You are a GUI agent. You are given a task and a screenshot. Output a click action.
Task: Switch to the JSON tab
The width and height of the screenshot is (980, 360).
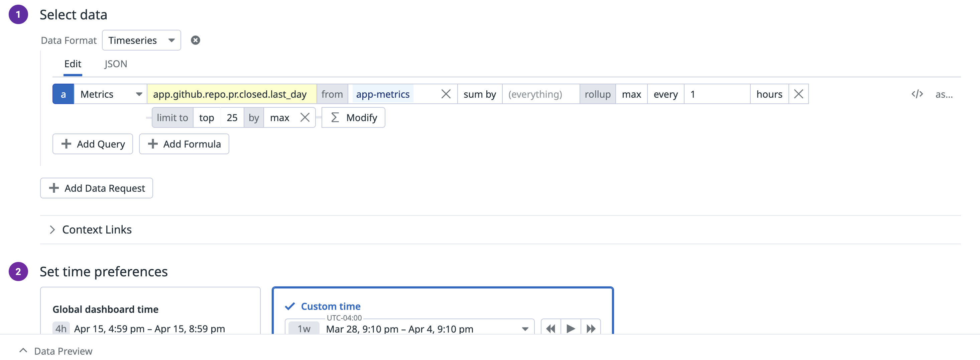point(116,64)
